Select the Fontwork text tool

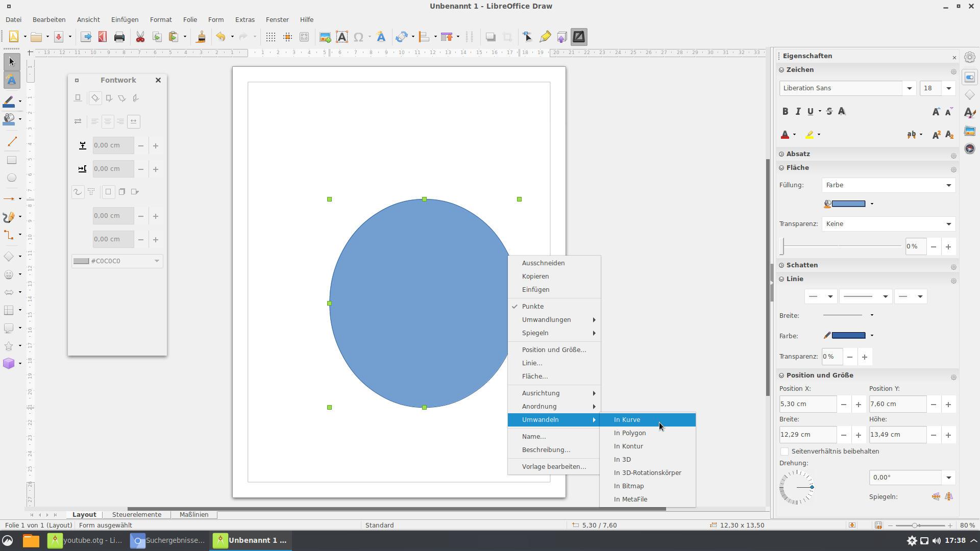tap(11, 80)
